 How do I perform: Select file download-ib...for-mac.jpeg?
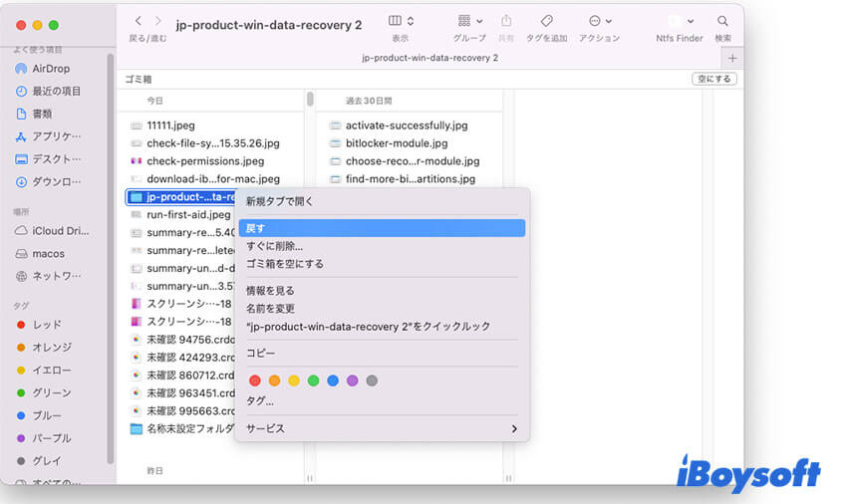[205, 179]
